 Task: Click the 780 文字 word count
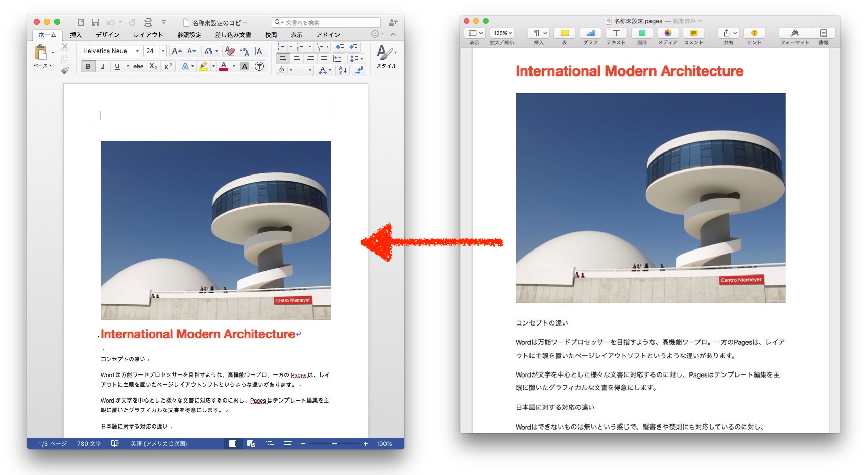coord(89,444)
